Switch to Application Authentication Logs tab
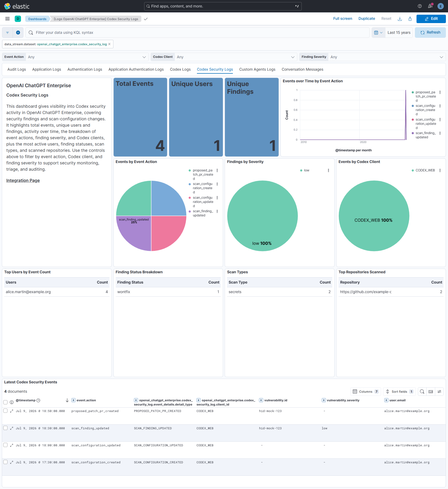The height and width of the screenshot is (489, 448). tap(136, 69)
